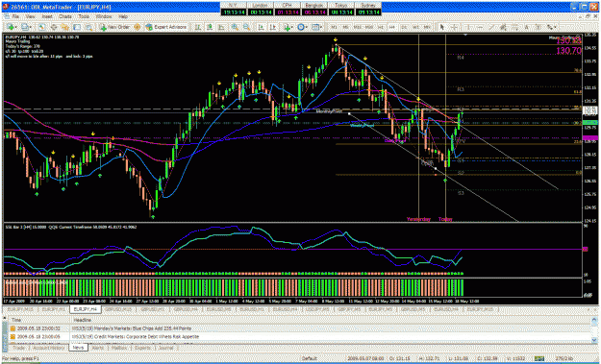Select the Text Label tool icon
601x364 pixels.
pyautogui.click(x=538, y=27)
